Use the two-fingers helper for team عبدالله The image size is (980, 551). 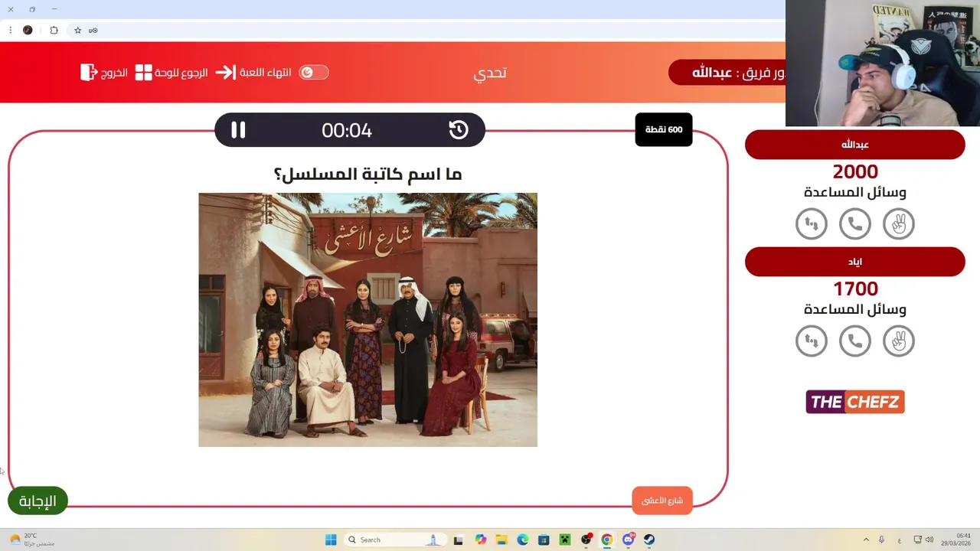899,224
